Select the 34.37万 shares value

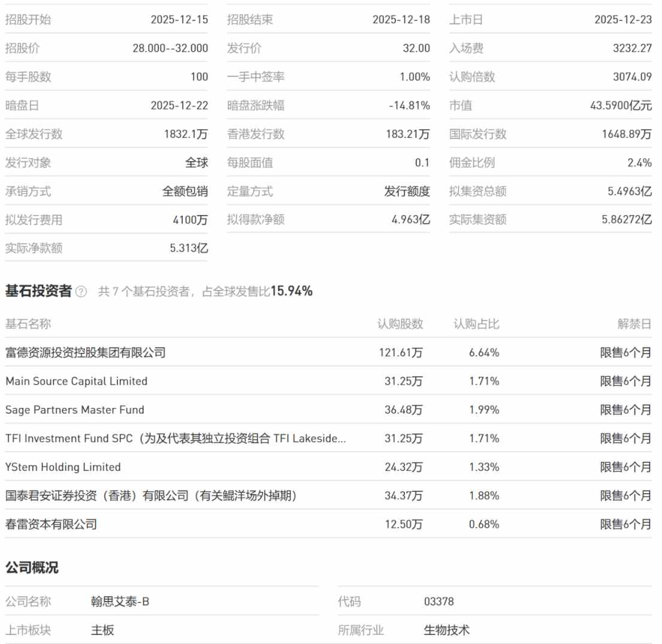404,495
